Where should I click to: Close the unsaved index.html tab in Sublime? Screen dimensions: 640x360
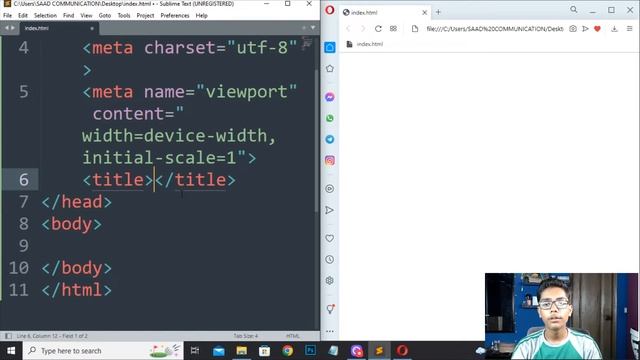[x=92, y=28]
